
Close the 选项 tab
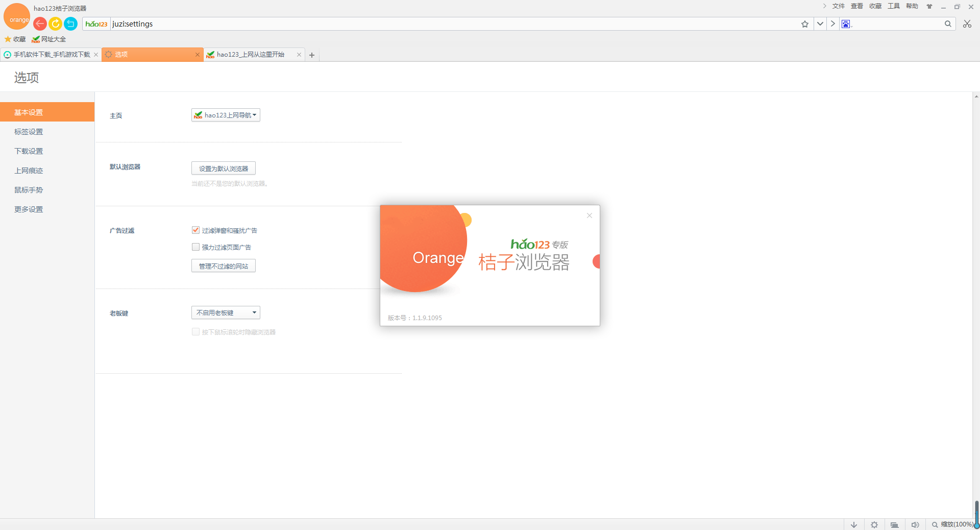198,55
